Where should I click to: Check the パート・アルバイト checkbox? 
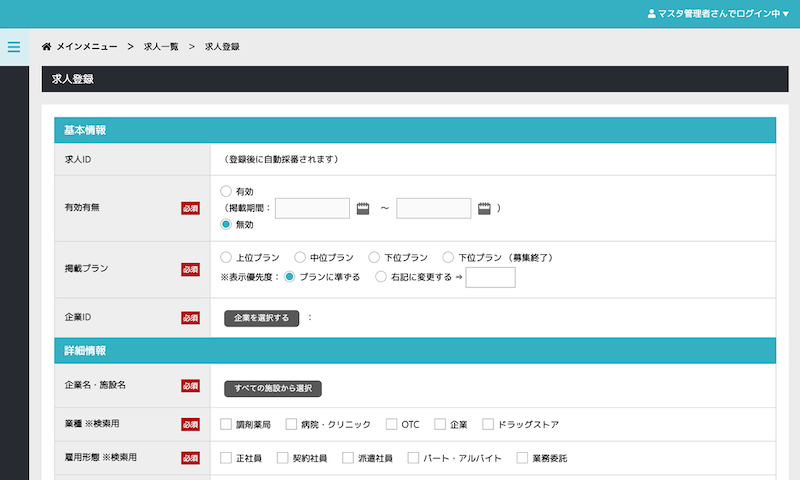click(413, 458)
